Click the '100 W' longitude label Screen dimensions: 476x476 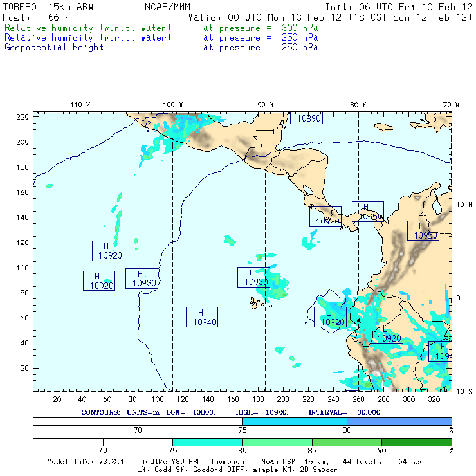click(x=173, y=105)
